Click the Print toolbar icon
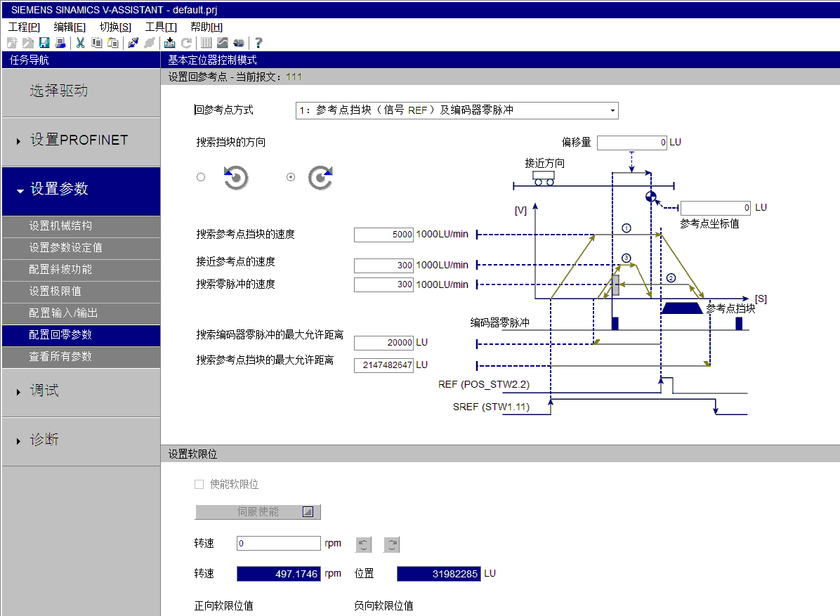 pos(60,43)
